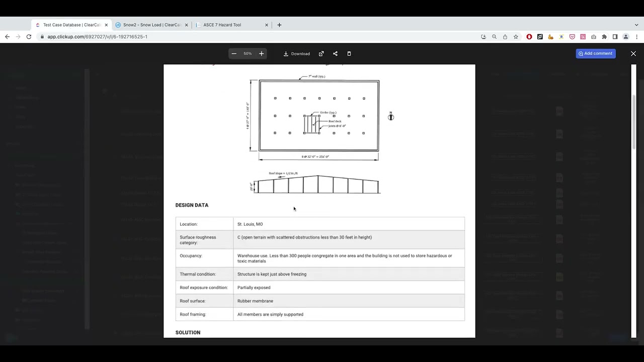The image size is (644, 362).
Task: Click the 'Roof surface:' label
Action: (x=193, y=301)
